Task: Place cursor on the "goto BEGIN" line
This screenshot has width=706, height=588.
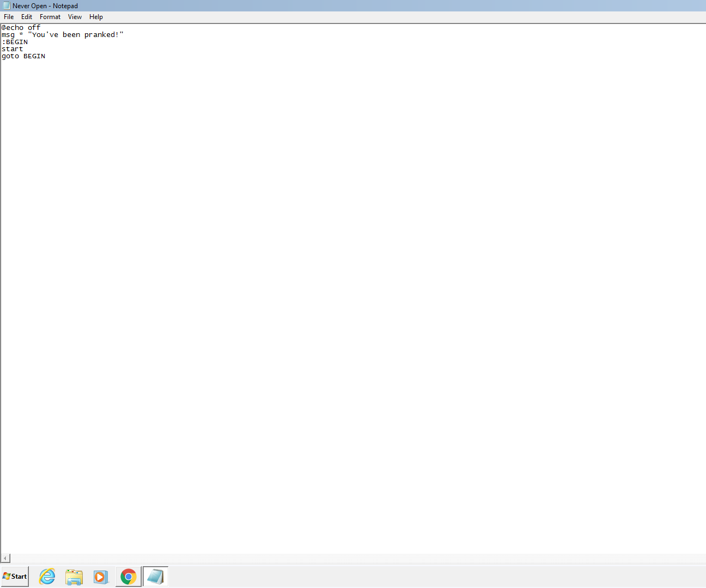Action: click(x=23, y=56)
